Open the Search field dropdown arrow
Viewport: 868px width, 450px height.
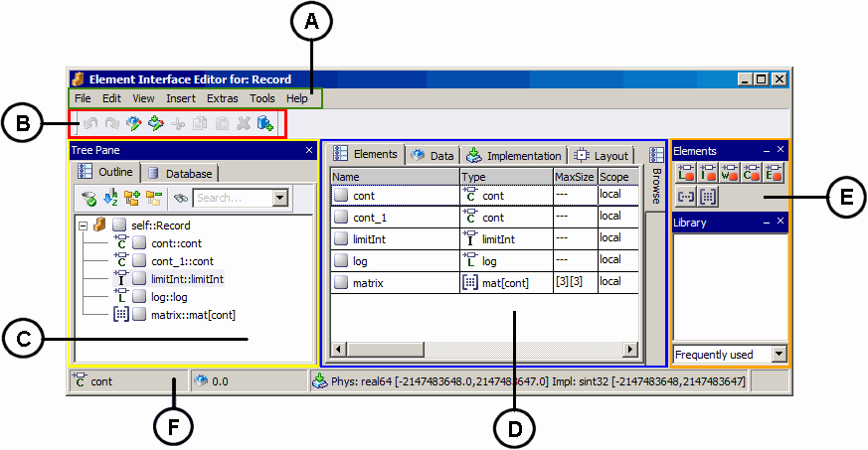(280, 198)
